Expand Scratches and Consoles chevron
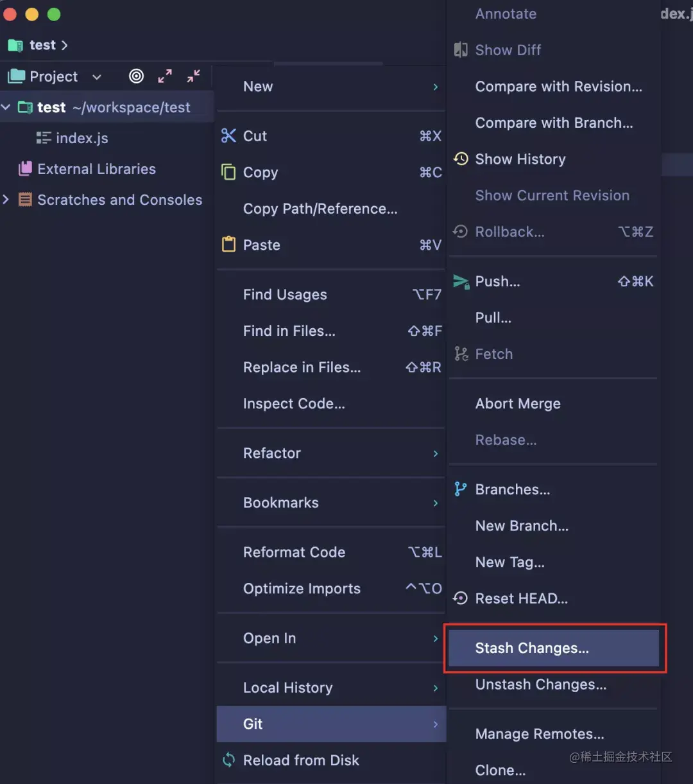The height and width of the screenshot is (784, 693). (6, 200)
